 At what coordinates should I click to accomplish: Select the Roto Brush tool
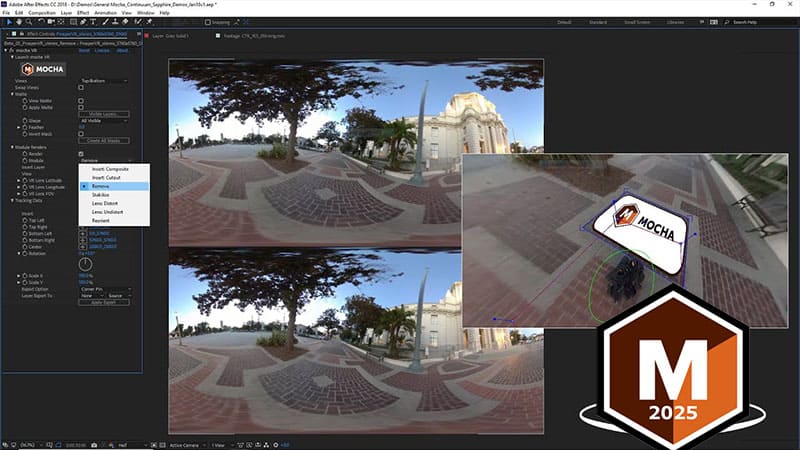(x=138, y=22)
